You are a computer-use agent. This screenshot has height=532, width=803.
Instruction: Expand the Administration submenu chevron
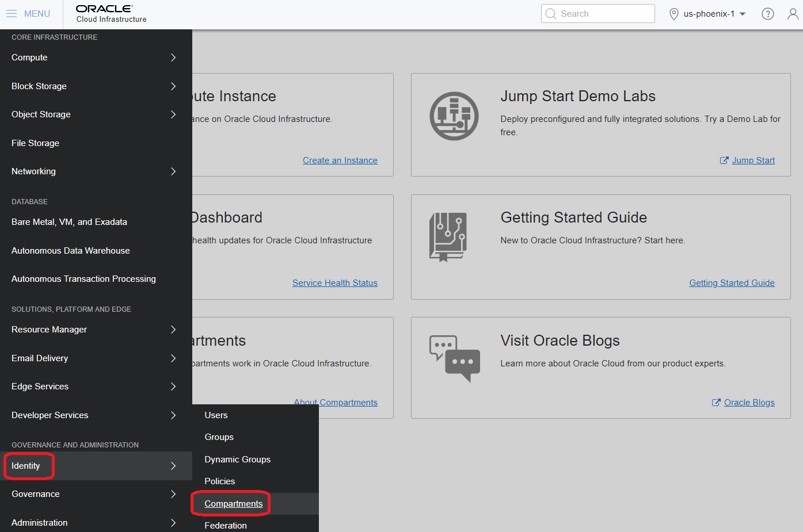coord(173,523)
